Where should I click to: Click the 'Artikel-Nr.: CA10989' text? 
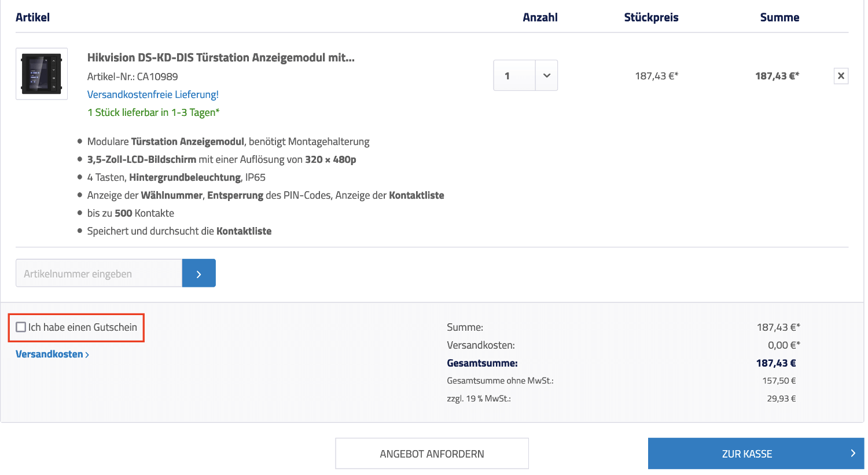click(133, 76)
